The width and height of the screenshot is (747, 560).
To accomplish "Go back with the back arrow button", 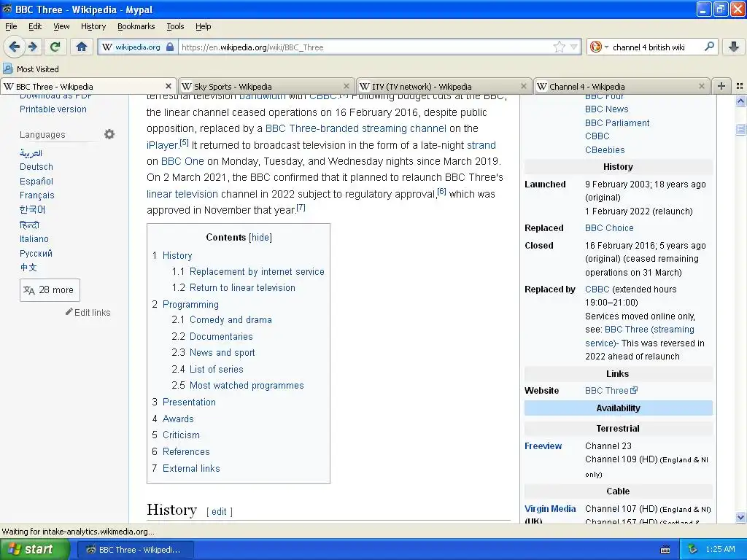I will point(15,47).
